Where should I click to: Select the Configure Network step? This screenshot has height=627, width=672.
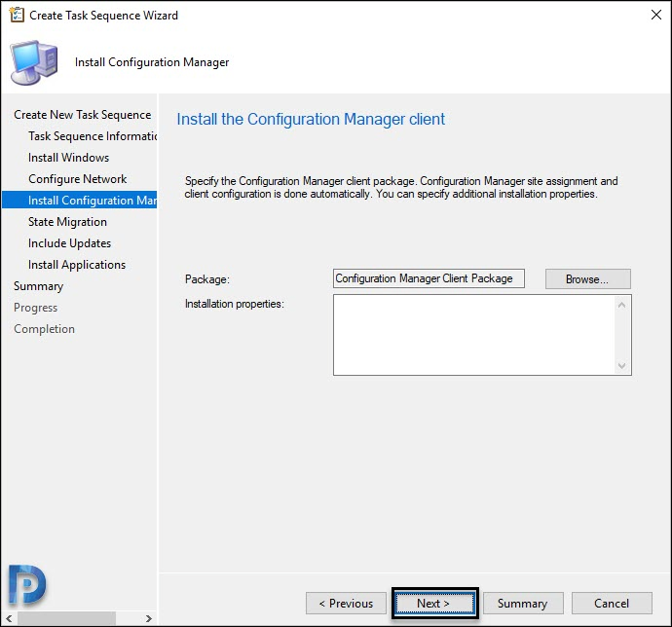78,179
